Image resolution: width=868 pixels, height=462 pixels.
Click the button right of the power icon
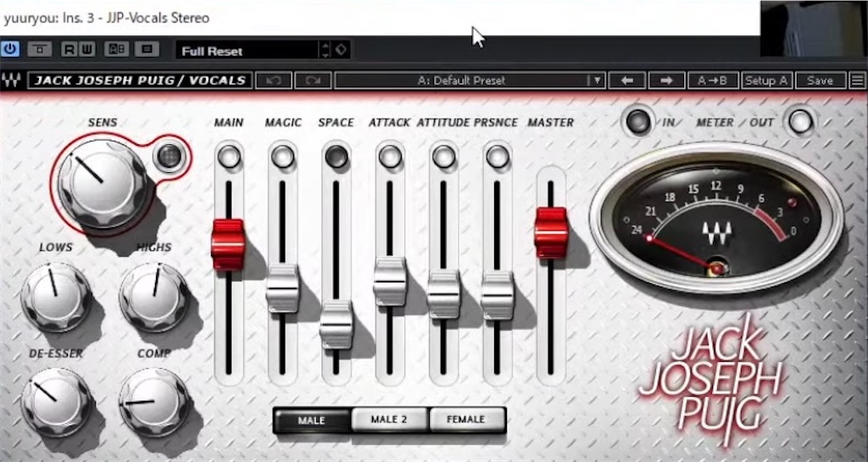coord(39,49)
